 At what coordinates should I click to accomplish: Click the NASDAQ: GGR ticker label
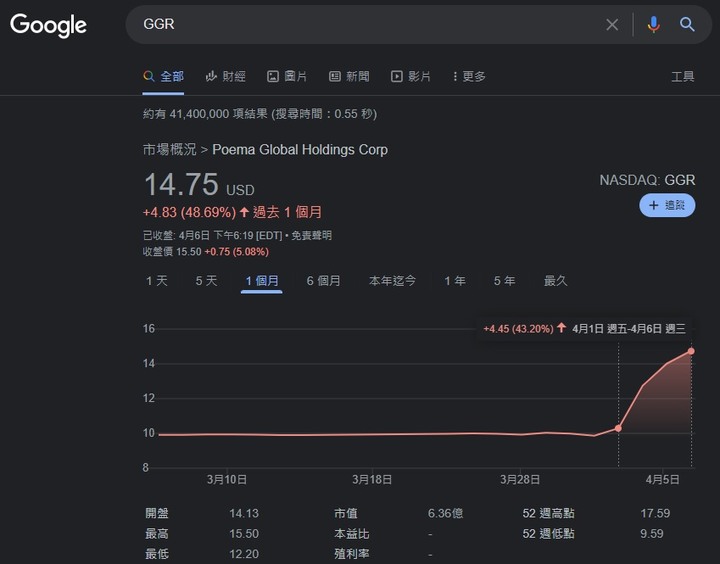pos(647,180)
